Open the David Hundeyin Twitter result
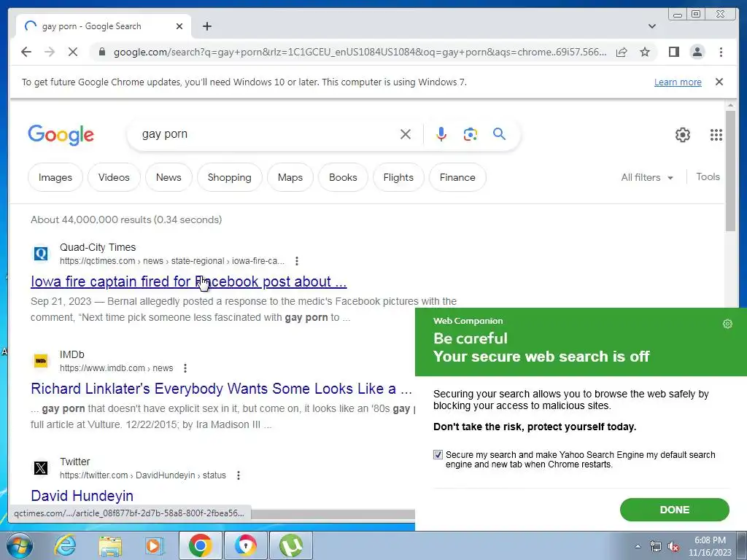This screenshot has height=560, width=747. pyautogui.click(x=82, y=496)
